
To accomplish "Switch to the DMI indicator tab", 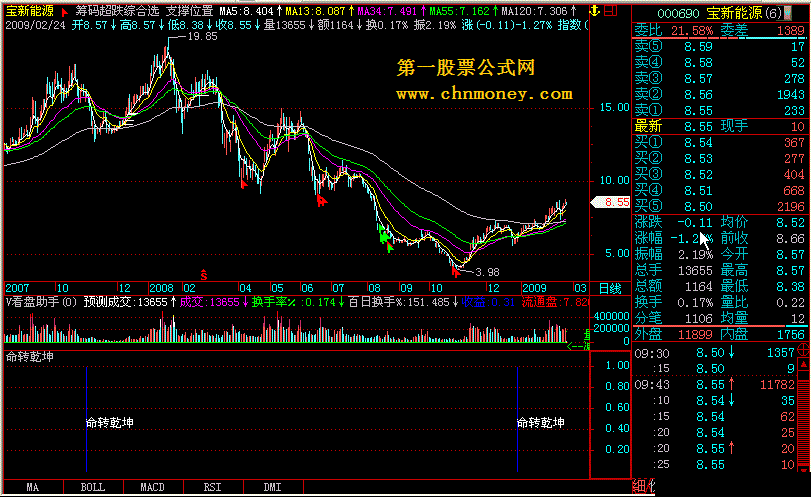I will point(273,487).
